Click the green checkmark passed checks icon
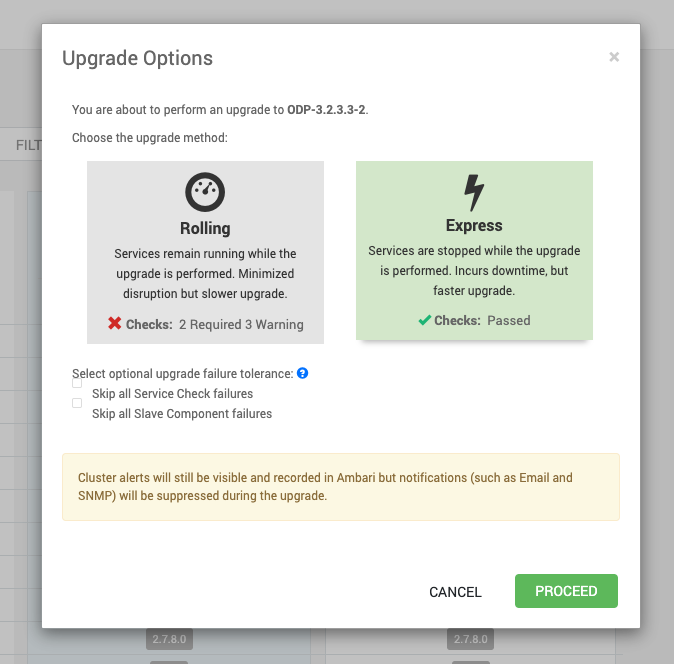The height and width of the screenshot is (664, 674). pos(425,320)
